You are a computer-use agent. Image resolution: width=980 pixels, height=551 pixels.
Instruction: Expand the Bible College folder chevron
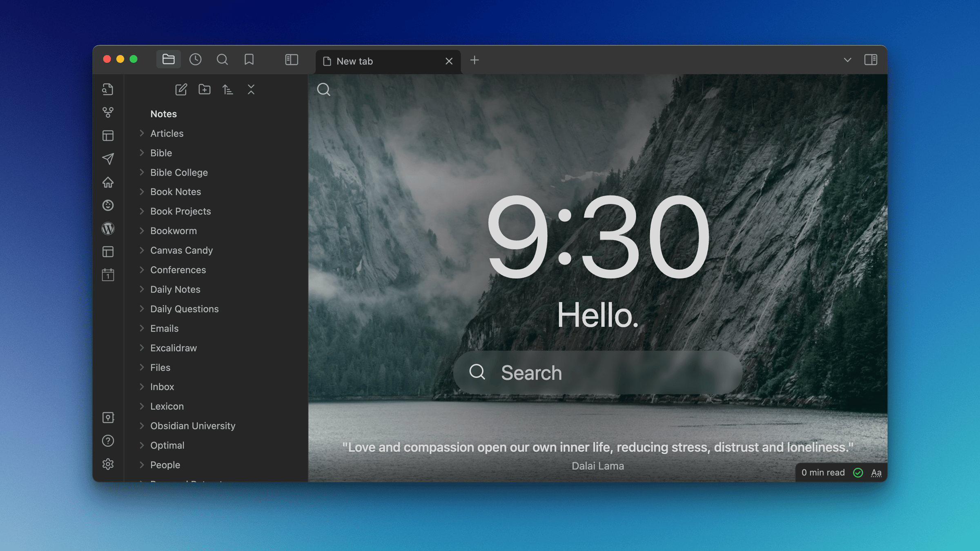142,172
